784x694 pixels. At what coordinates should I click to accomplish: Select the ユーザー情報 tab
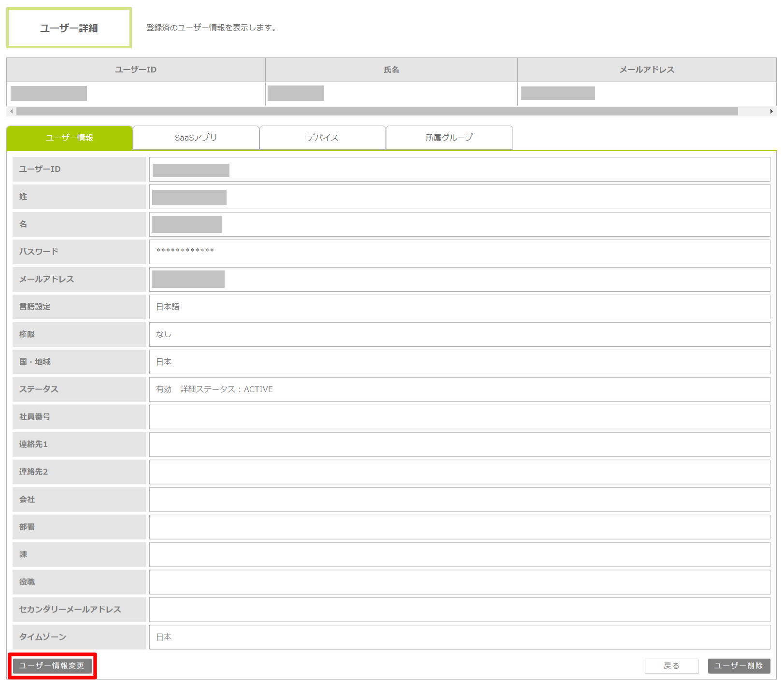tap(70, 138)
